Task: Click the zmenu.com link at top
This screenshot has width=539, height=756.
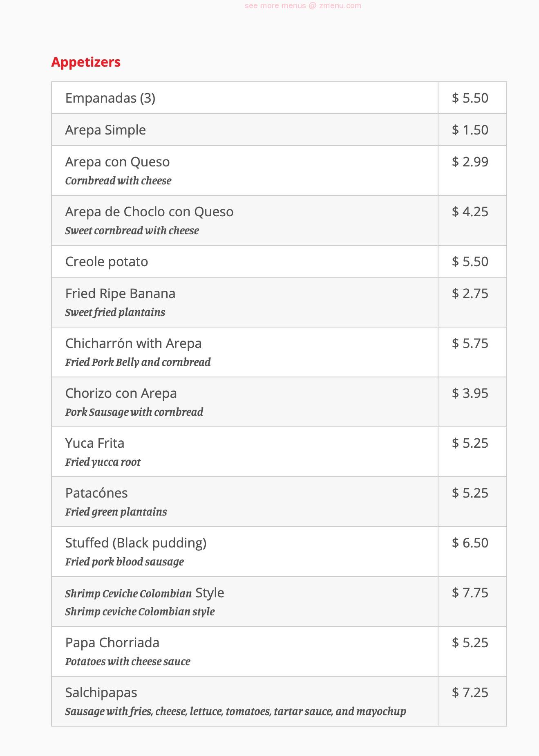Action: tap(303, 6)
